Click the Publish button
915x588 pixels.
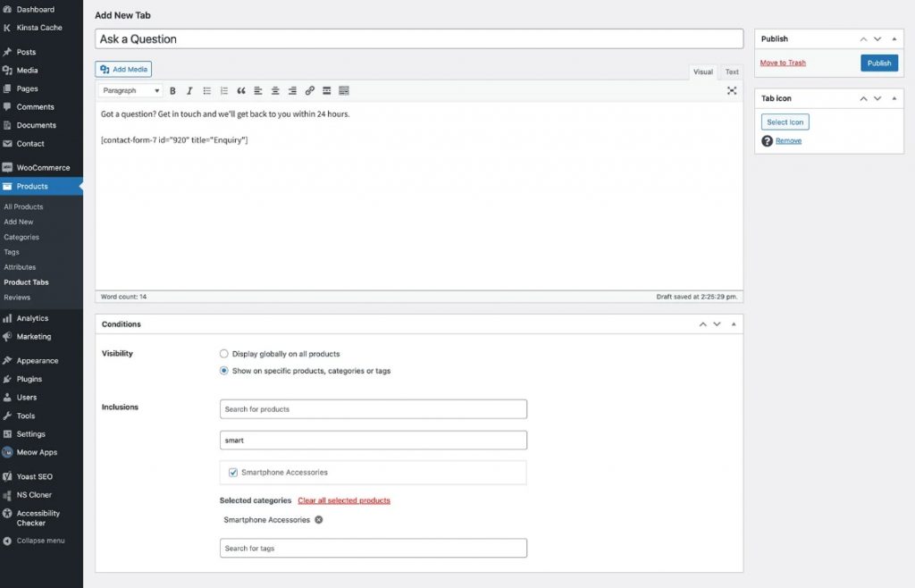[x=879, y=63]
